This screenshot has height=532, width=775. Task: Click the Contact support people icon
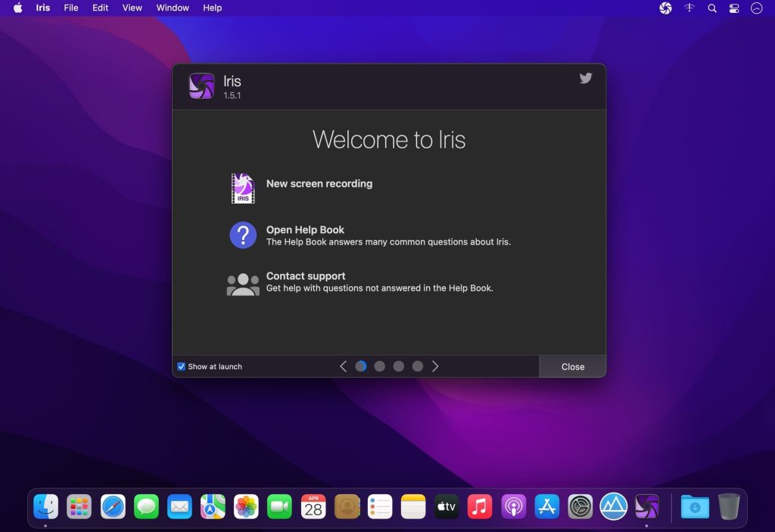pos(243,284)
